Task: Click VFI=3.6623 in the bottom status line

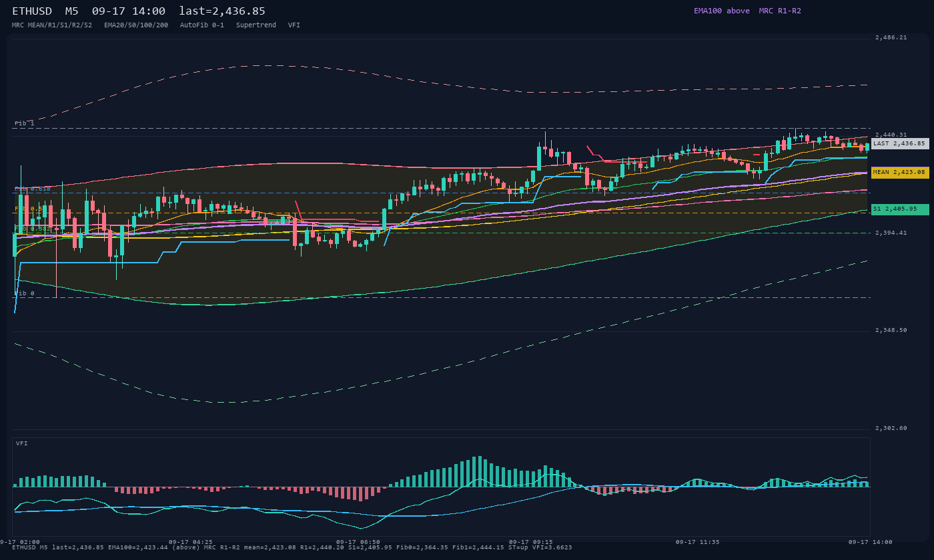Action: 552,547
